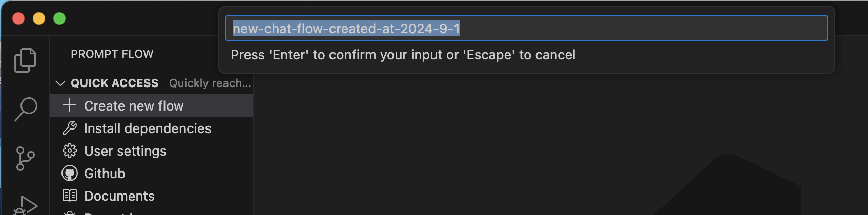Screen dimensions: 868x215
Task: Click the Prompt Flow sidebar title
Action: pos(112,54)
